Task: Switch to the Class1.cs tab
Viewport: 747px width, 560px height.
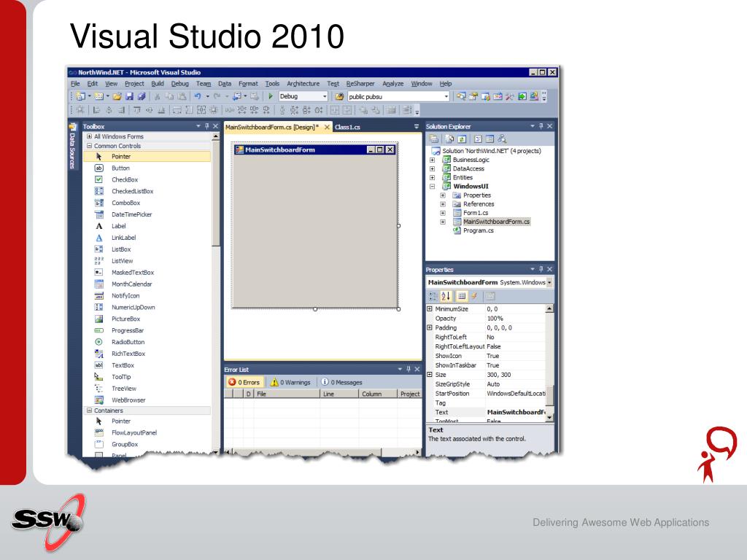Action: click(347, 127)
